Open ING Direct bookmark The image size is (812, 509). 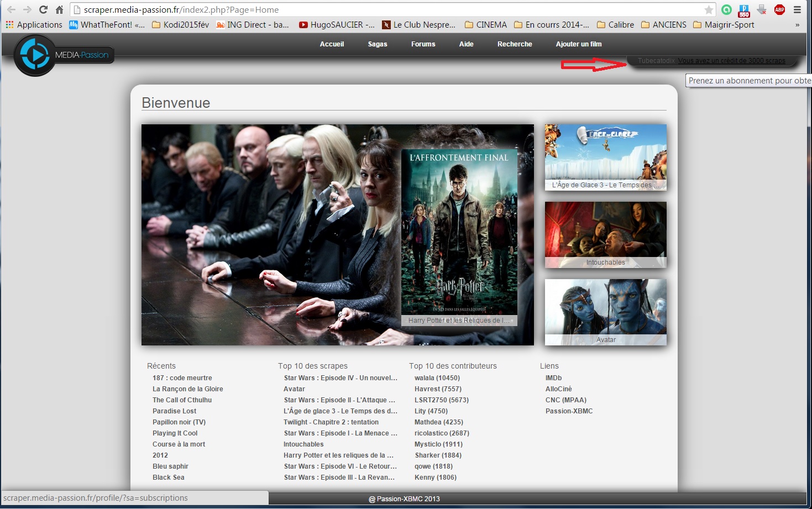253,25
